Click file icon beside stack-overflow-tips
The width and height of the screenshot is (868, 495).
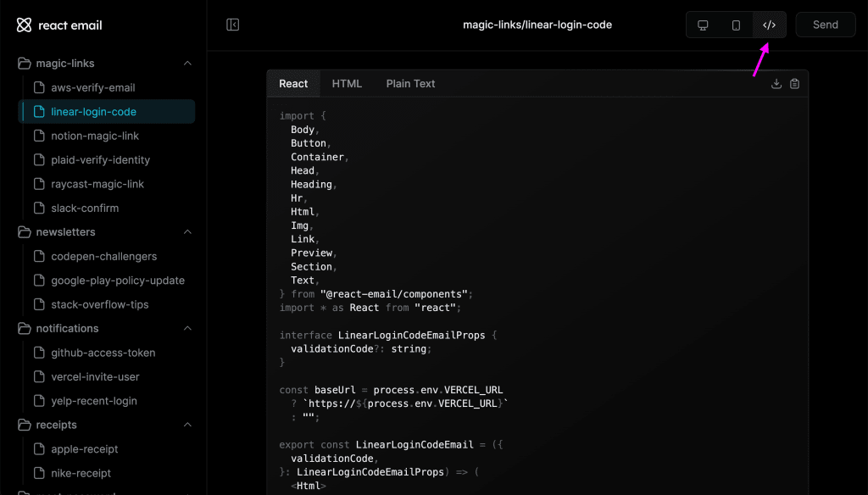click(x=39, y=304)
